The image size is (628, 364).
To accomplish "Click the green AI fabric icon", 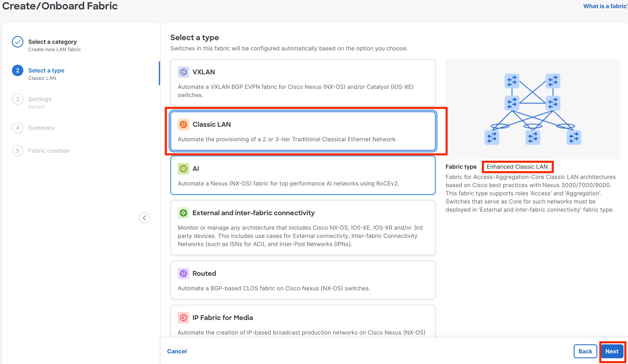I will (x=183, y=169).
